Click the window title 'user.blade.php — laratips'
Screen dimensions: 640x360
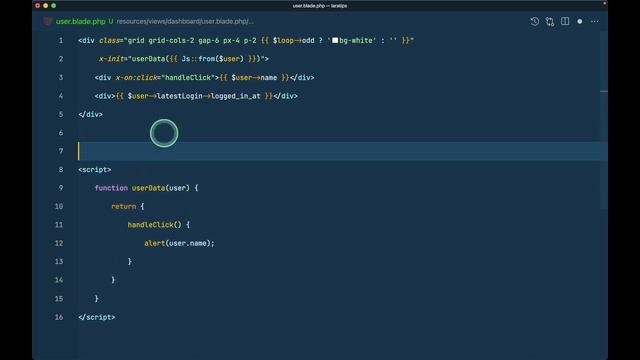320,6
